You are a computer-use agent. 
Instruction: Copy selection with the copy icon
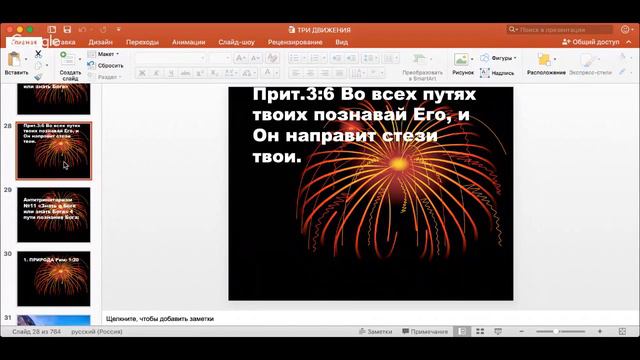click(38, 65)
